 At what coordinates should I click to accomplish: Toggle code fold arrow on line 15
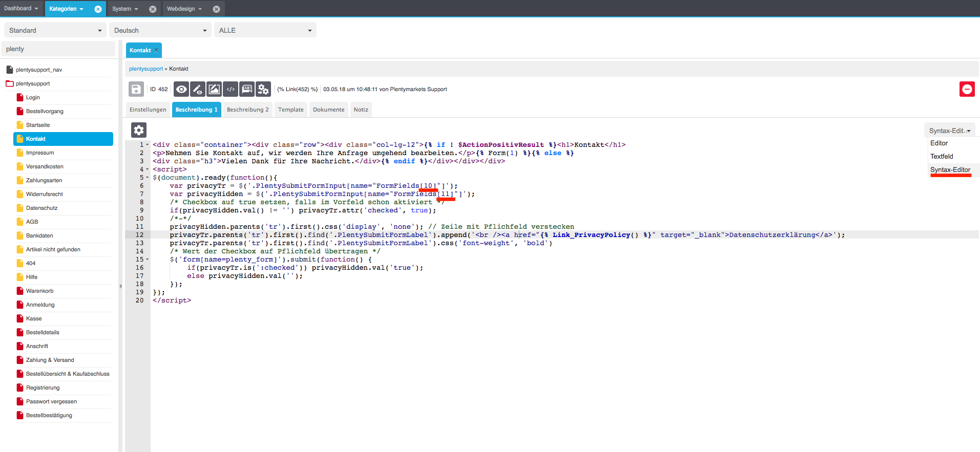click(148, 260)
